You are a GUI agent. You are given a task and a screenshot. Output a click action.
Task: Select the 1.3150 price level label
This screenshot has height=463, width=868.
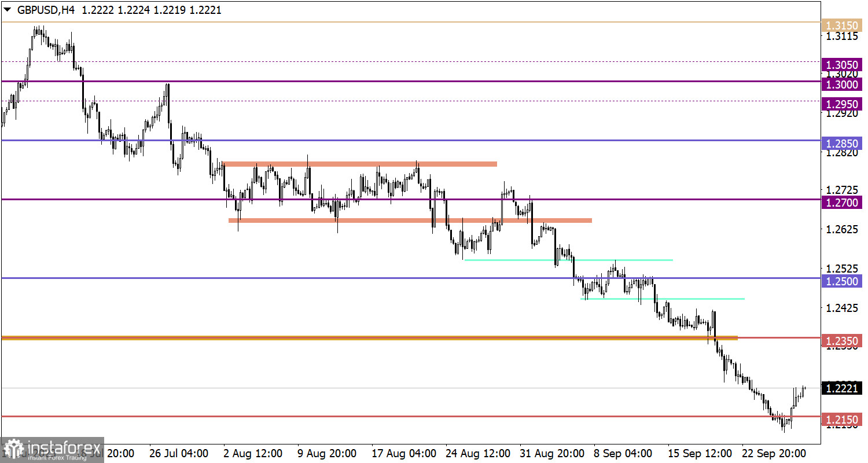pos(843,25)
